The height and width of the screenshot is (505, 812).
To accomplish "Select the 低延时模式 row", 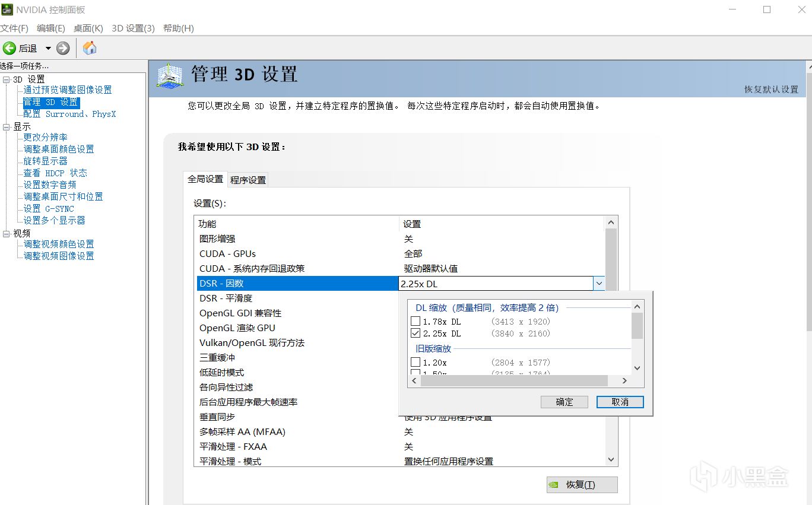I will coord(297,372).
